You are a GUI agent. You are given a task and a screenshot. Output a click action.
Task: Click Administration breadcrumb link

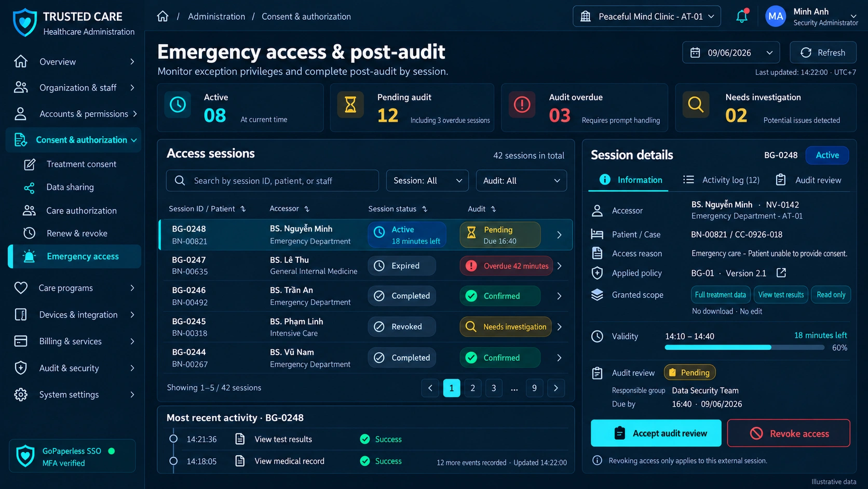[216, 16]
